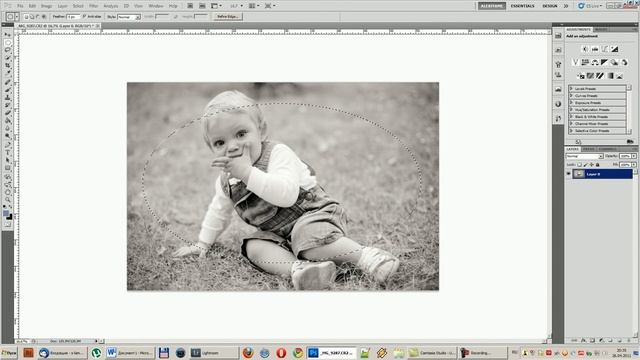Select the Move tool
Viewport: 640px width, 360px height.
8,35
